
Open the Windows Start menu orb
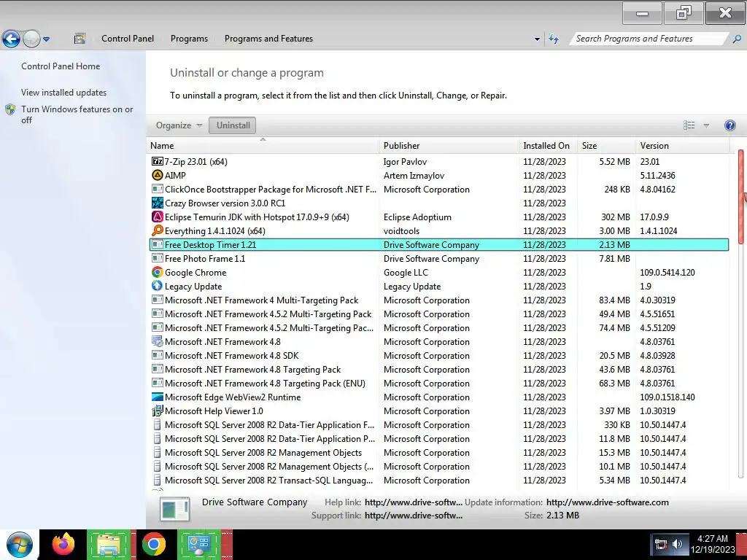click(19, 544)
